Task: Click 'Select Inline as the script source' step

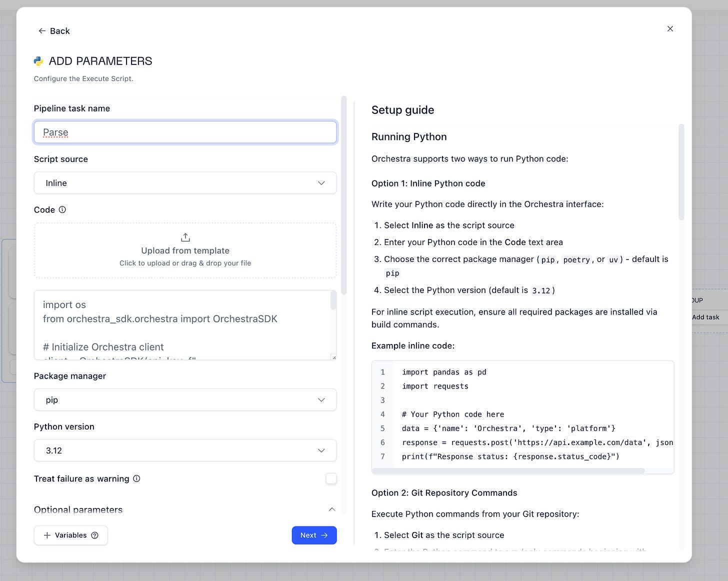Action: (x=449, y=225)
